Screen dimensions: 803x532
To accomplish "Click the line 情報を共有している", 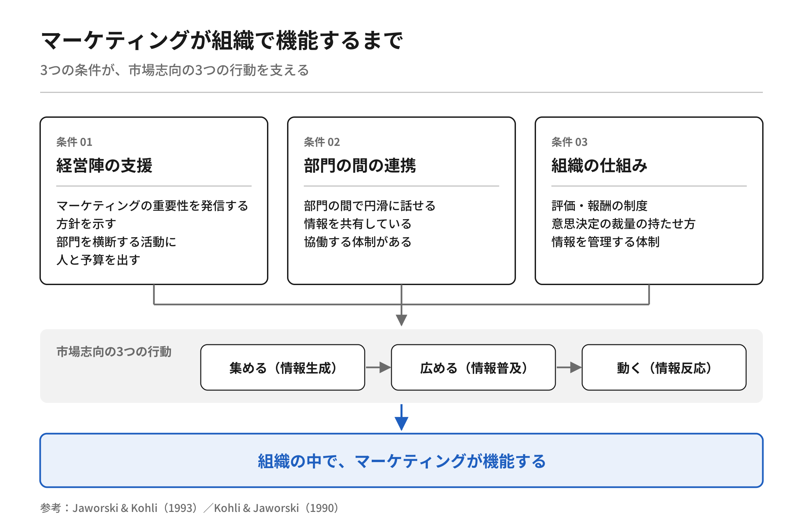I will [358, 224].
